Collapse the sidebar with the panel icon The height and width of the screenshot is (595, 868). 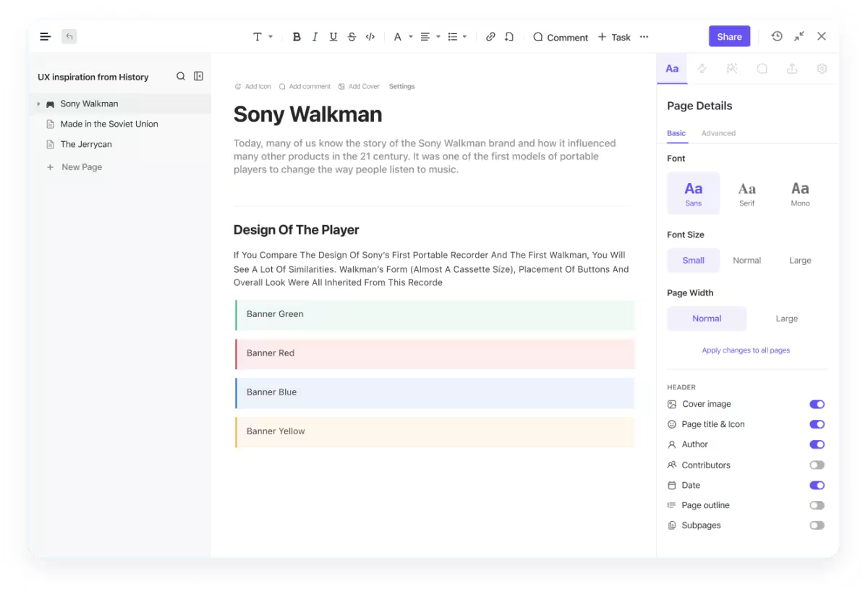[198, 76]
